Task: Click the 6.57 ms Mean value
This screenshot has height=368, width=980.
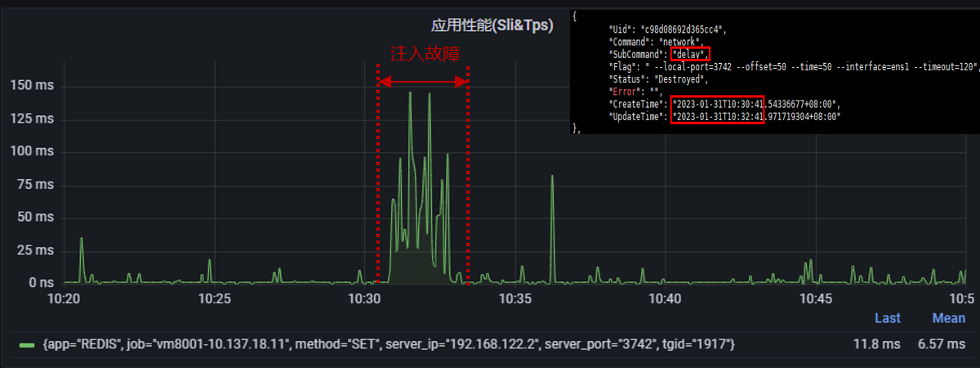Action: pyautogui.click(x=942, y=346)
